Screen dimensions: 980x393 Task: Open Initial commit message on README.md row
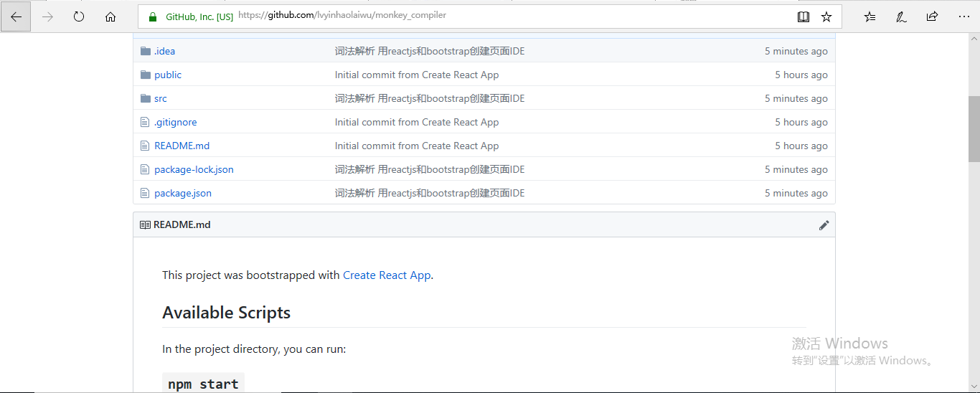pos(417,146)
